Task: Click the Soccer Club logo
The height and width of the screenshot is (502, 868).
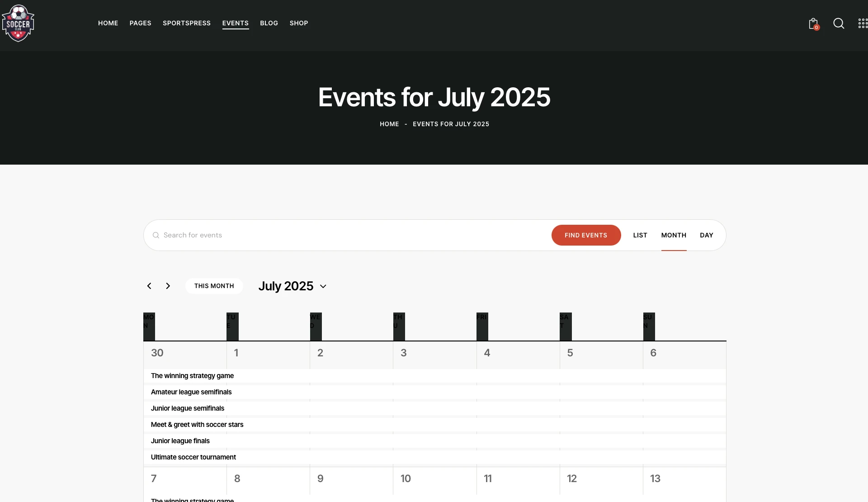Action: pyautogui.click(x=18, y=24)
